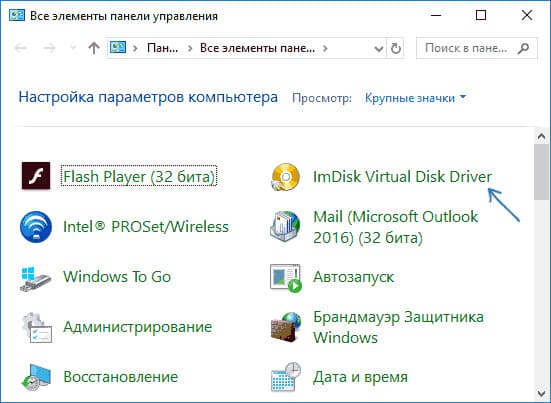
Task: Expand the chevron before the Пан... breadcrumb
Action: 135,48
